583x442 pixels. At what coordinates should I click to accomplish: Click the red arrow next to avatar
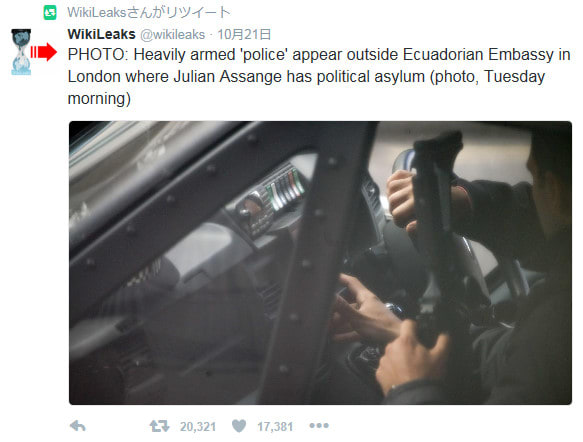44,52
